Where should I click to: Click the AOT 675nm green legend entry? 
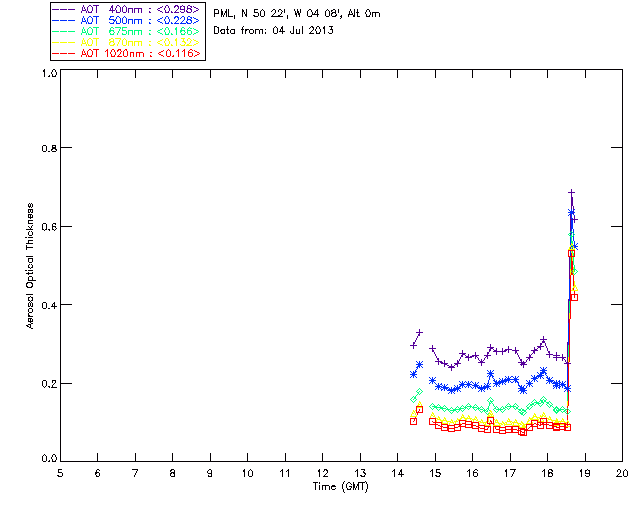126,31
